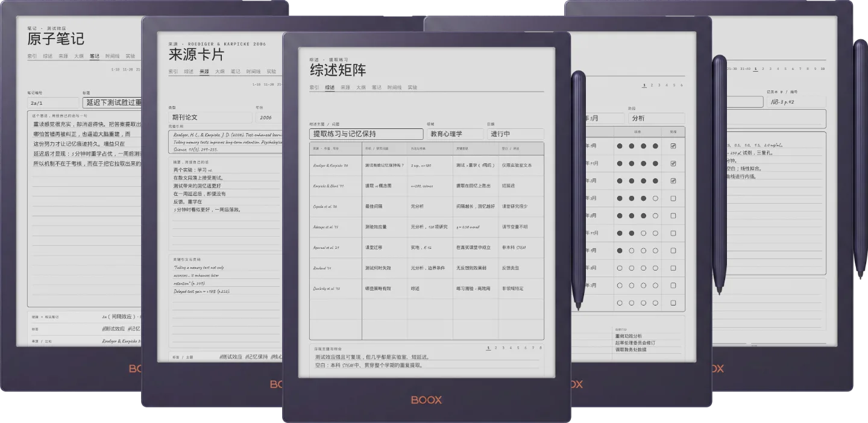868x423 pixels.
Task: Click the 期刊论文 type field
Action: point(210,117)
